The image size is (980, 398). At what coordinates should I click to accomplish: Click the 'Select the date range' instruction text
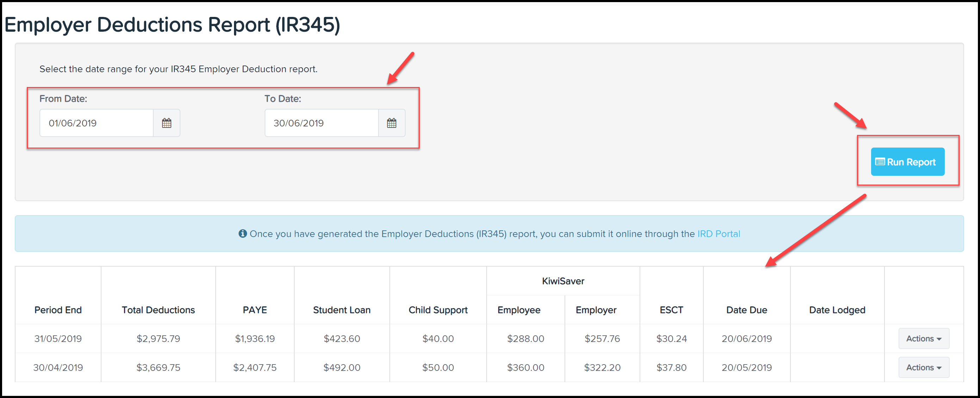(x=178, y=69)
